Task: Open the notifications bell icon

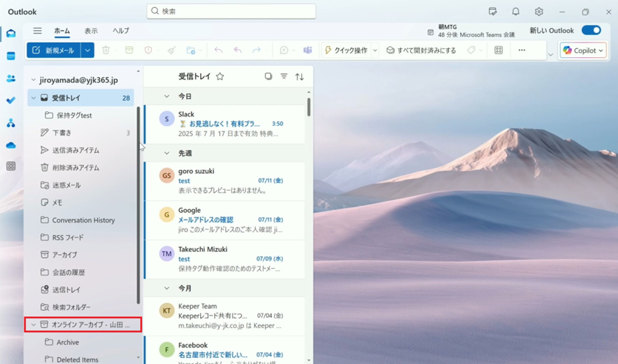Action: (x=515, y=12)
